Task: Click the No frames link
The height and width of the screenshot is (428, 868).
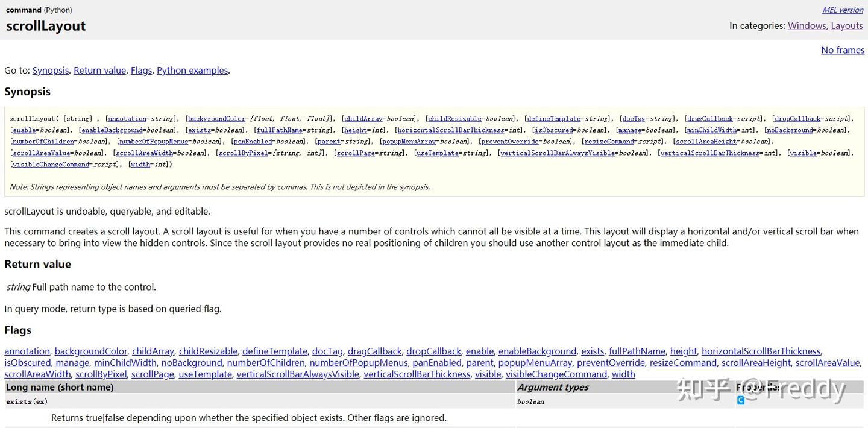Action: tap(843, 50)
